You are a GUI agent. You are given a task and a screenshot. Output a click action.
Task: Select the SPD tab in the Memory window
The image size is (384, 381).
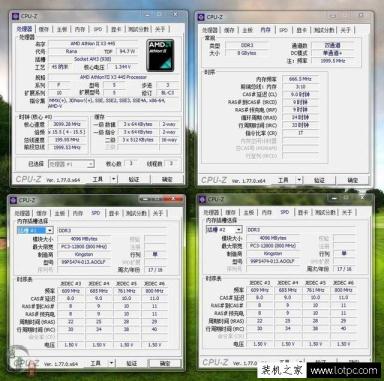284,30
